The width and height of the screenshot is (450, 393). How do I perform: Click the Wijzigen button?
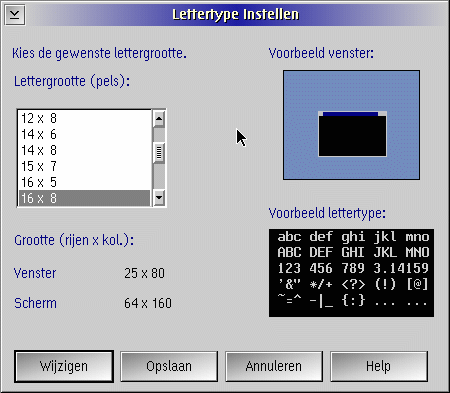[x=64, y=366]
